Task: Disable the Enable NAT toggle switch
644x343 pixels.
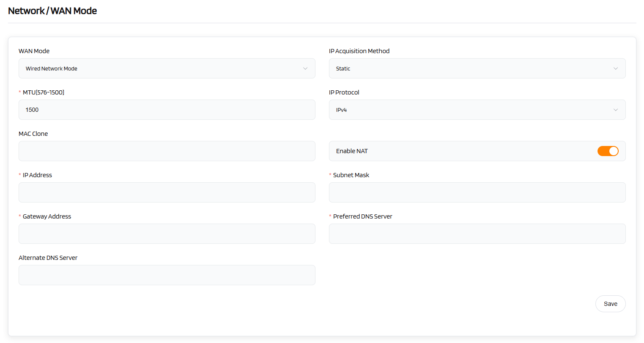Action: pyautogui.click(x=608, y=151)
